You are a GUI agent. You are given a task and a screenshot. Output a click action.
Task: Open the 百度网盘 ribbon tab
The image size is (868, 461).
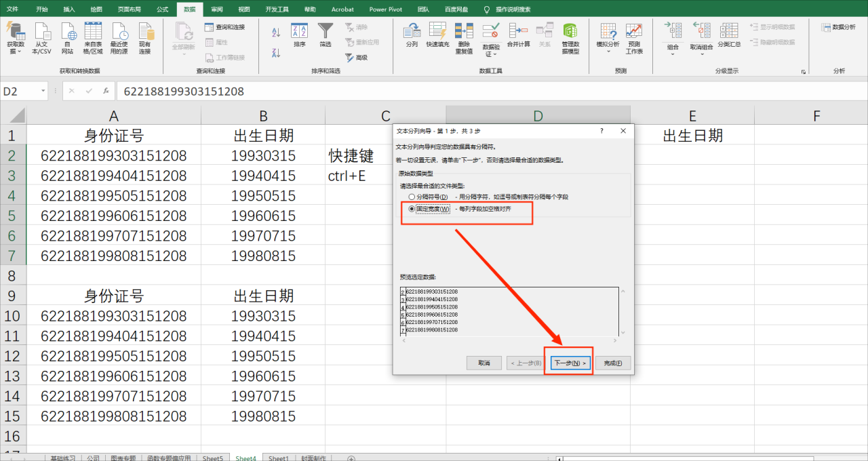pos(456,9)
